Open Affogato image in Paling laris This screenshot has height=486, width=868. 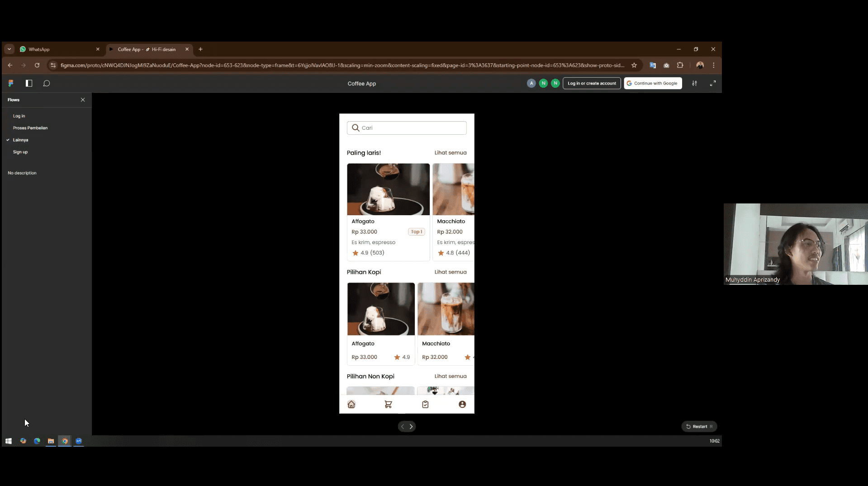click(388, 189)
